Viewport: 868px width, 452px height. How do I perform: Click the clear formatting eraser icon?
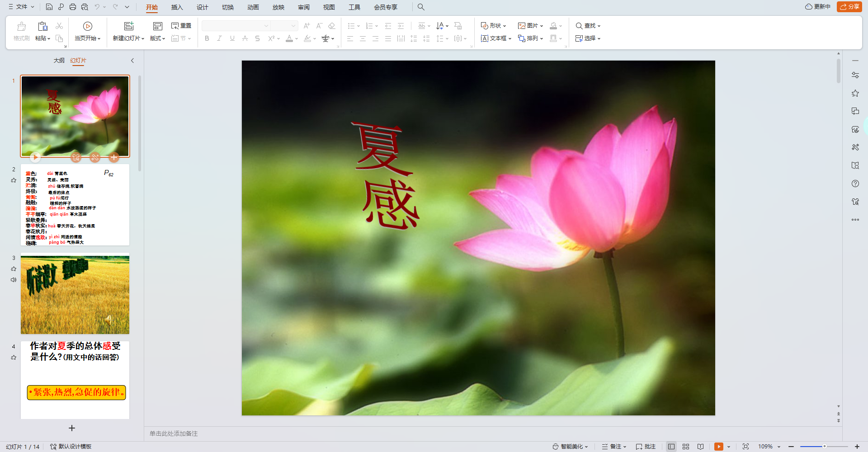click(x=332, y=26)
